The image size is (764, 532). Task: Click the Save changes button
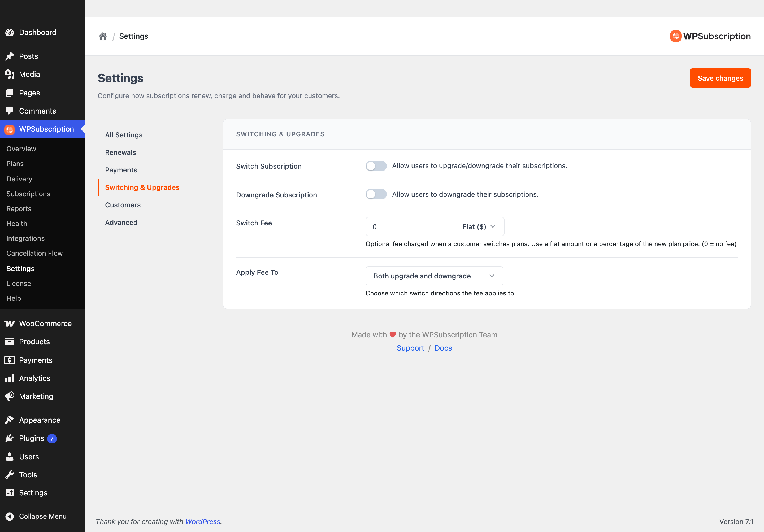pyautogui.click(x=720, y=78)
